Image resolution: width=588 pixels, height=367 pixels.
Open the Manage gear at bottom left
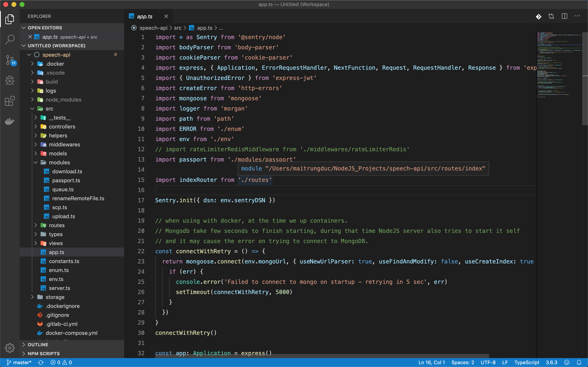pyautogui.click(x=10, y=348)
